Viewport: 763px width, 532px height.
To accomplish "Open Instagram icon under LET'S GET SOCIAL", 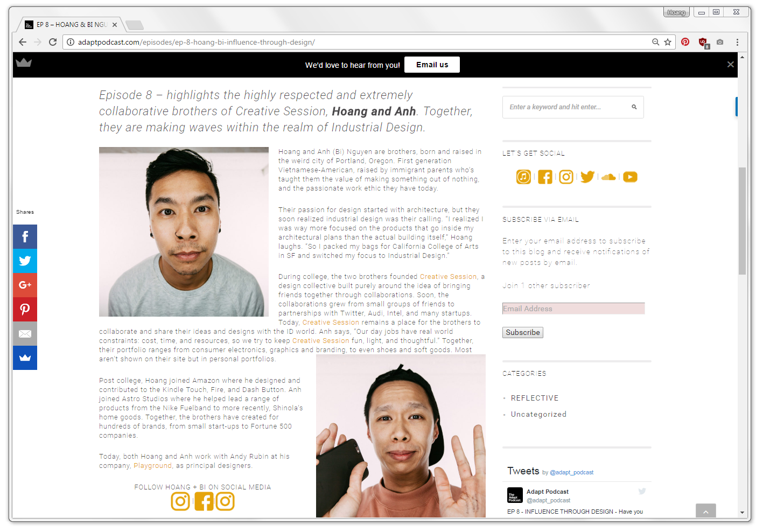I will [566, 177].
